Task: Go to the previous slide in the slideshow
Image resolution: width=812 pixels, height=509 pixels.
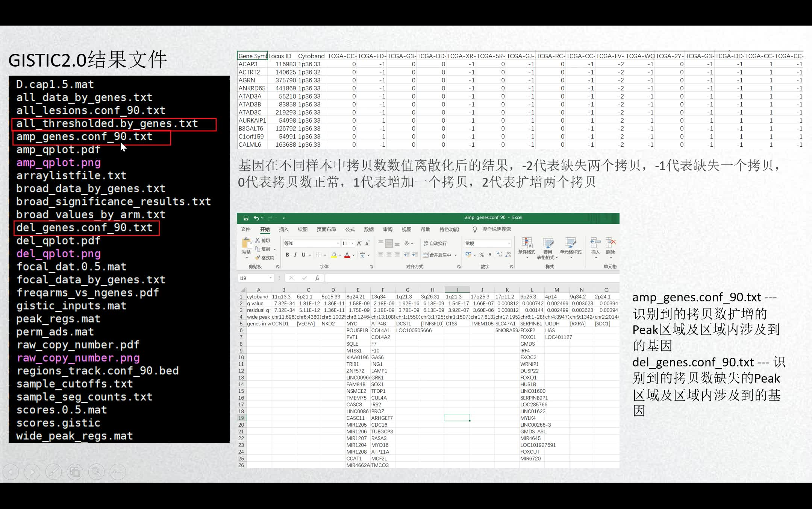Action: (x=11, y=472)
